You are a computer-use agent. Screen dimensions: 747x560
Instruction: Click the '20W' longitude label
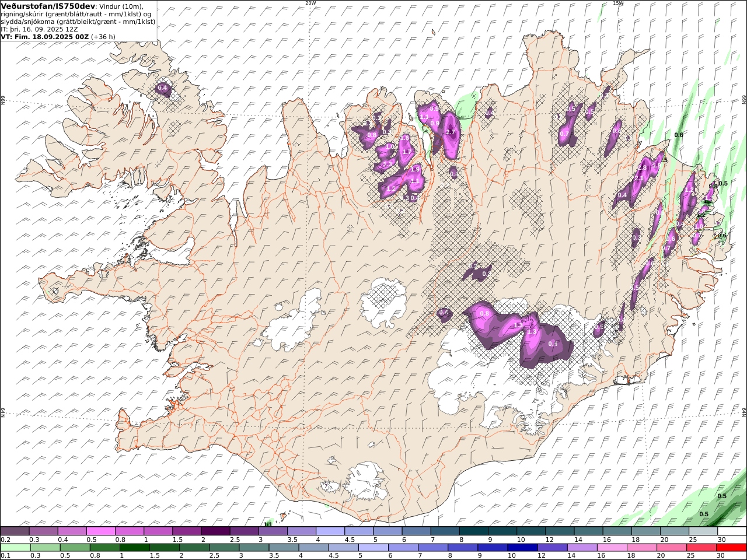click(x=310, y=3)
